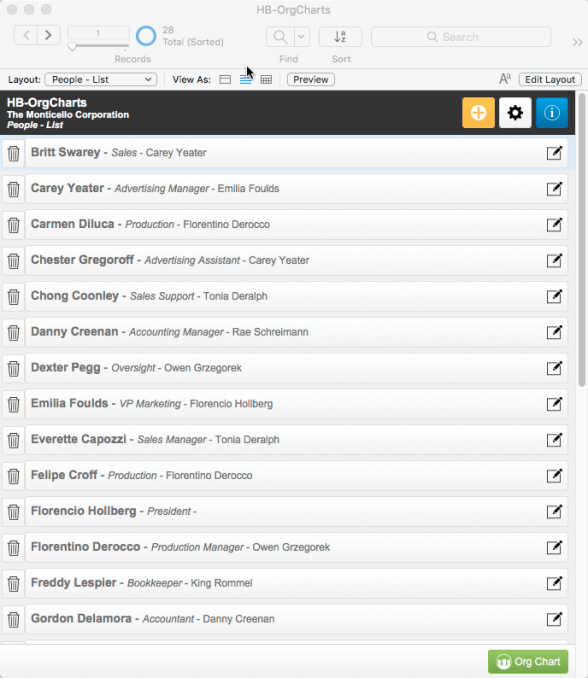Image resolution: width=588 pixels, height=678 pixels.
Task: Delete Chong Coonley via trash icon
Action: coord(13,297)
